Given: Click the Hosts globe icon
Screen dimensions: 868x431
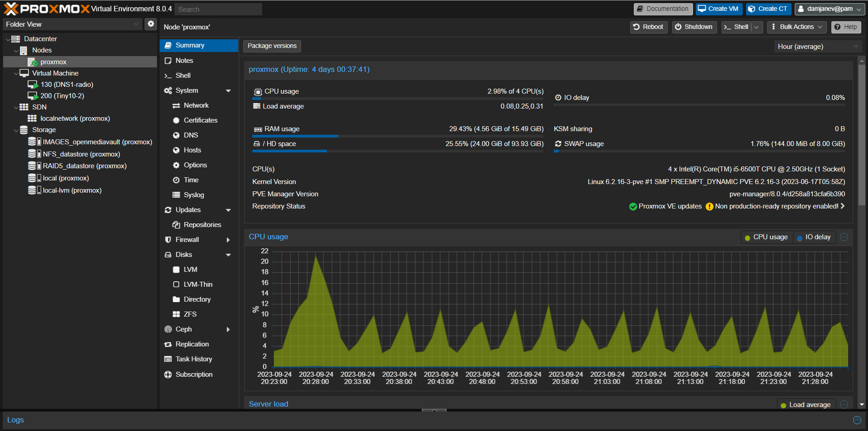Looking at the screenshot, I should point(176,150).
